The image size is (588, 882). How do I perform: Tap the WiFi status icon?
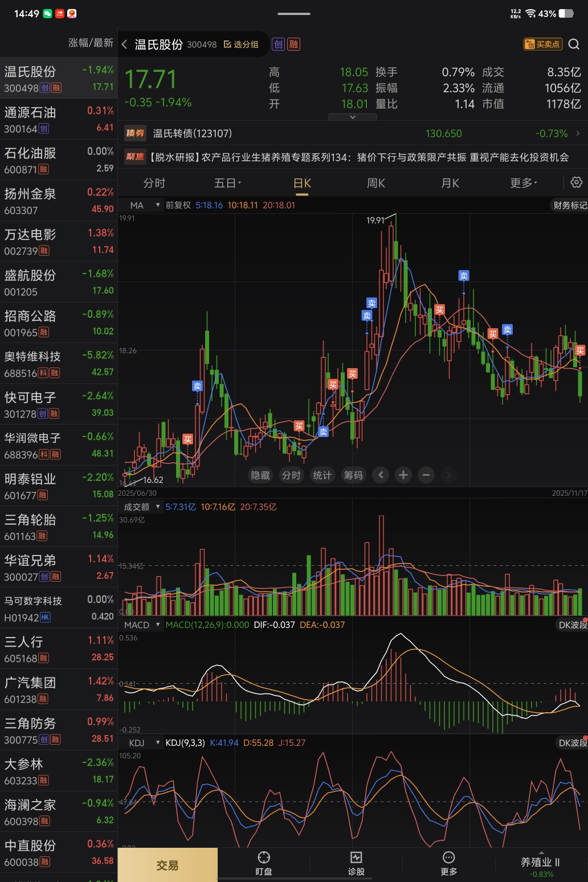click(531, 13)
